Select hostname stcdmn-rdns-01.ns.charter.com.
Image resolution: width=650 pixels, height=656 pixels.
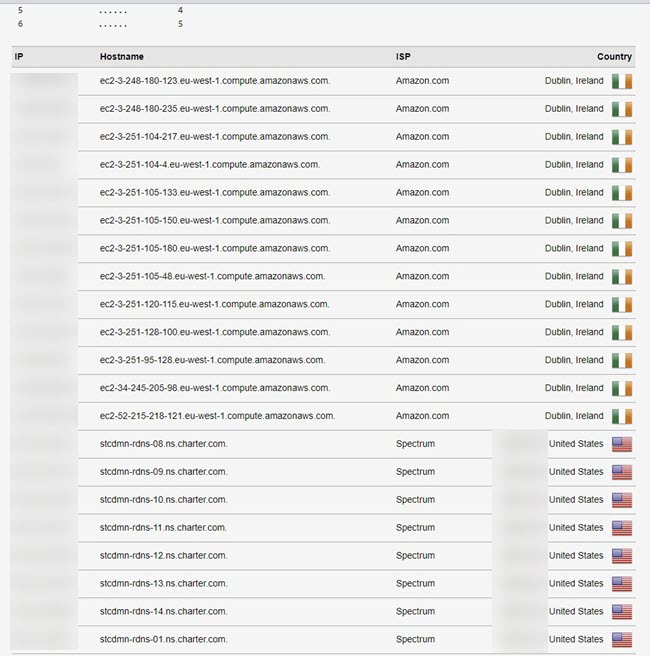164,639
